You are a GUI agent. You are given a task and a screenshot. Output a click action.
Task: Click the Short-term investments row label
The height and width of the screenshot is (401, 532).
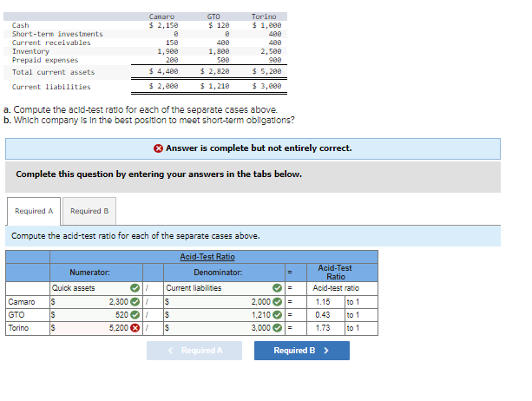coord(57,34)
